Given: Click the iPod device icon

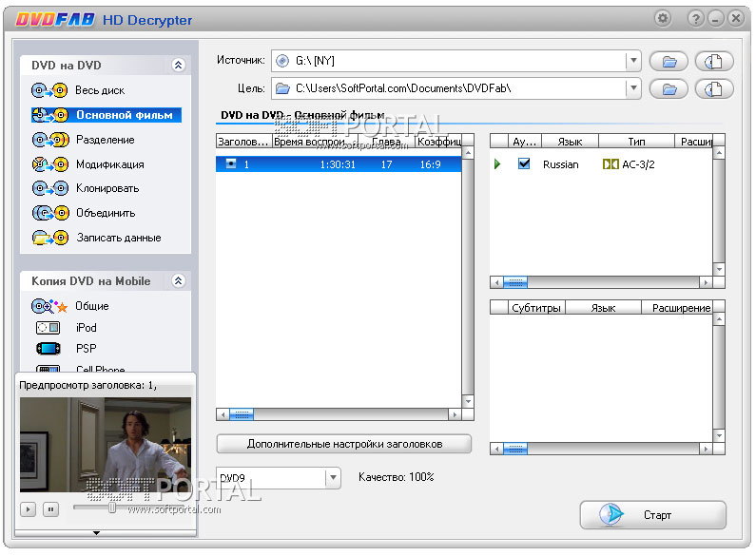Looking at the screenshot, I should [x=48, y=328].
